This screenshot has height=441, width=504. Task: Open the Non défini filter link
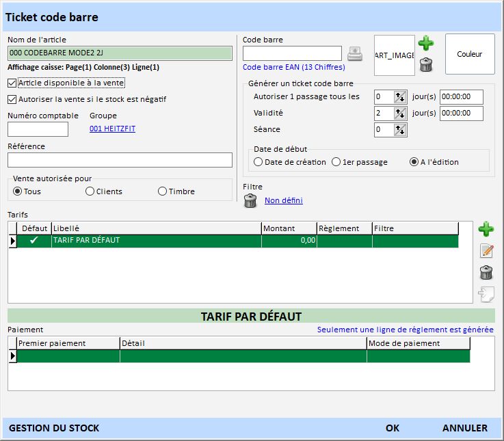click(284, 200)
